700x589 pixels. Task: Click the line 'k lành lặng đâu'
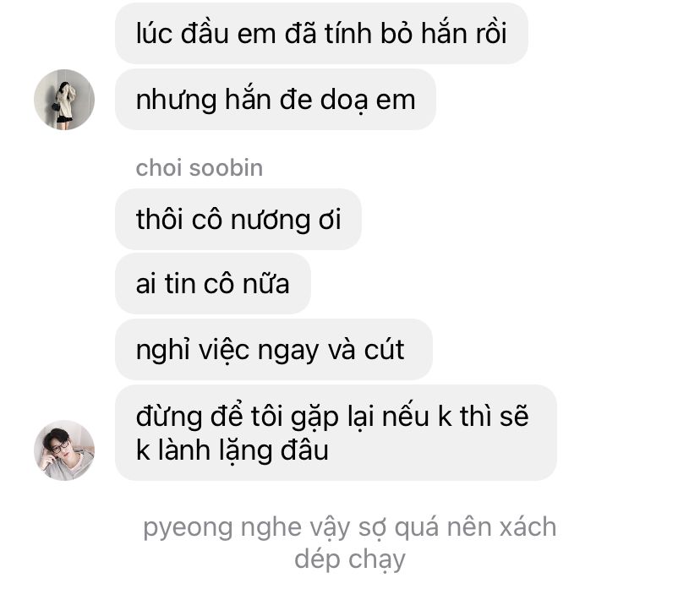232,450
